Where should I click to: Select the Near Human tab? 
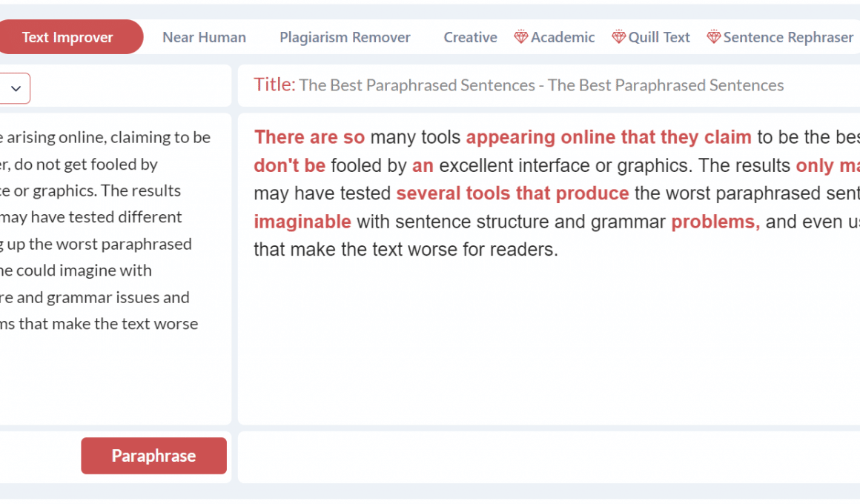204,37
